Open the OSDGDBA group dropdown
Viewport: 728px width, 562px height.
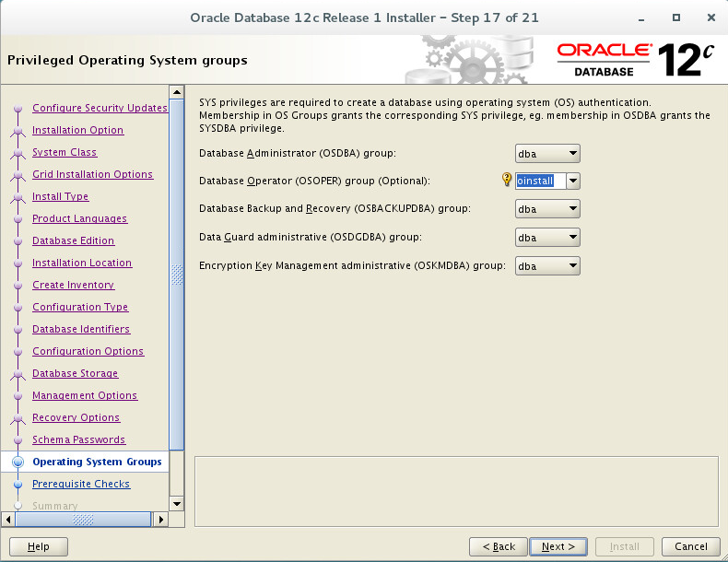pos(547,238)
